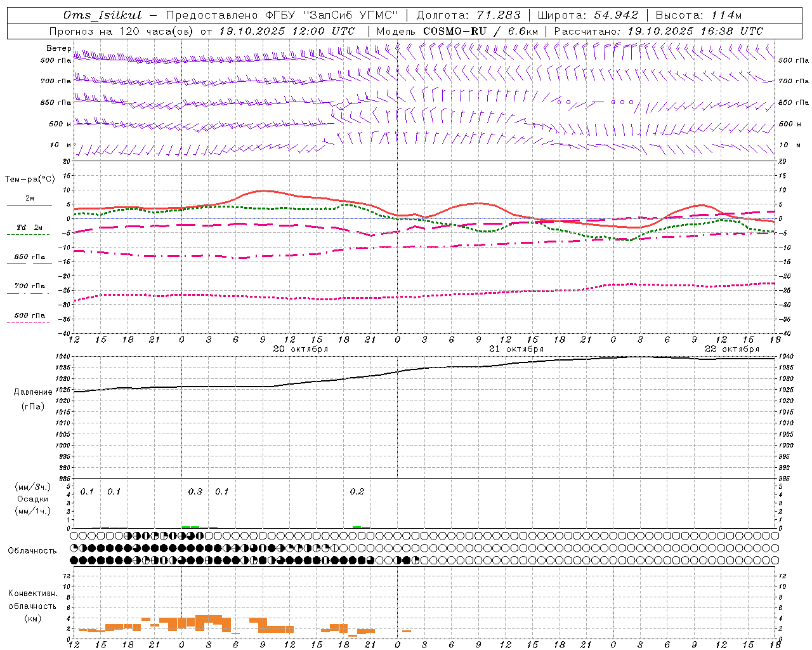Click the Давление panel label

pos(33,392)
